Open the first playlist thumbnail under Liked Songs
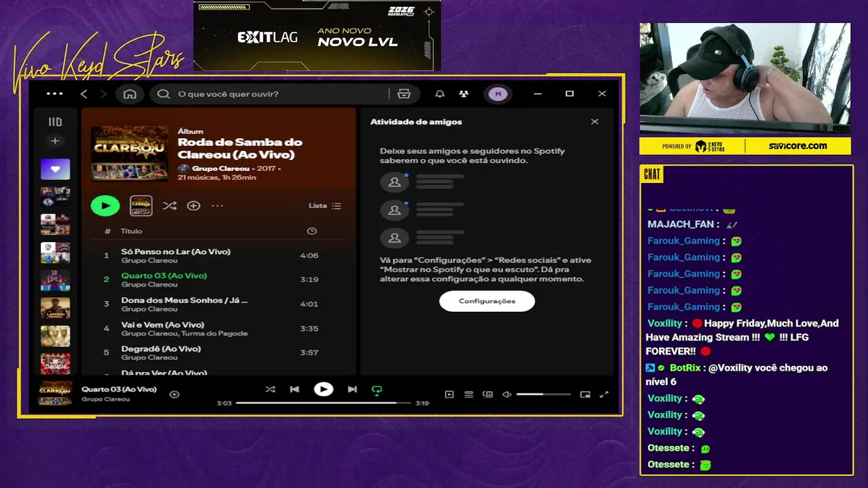Screen dimensions: 868x488 56,197
